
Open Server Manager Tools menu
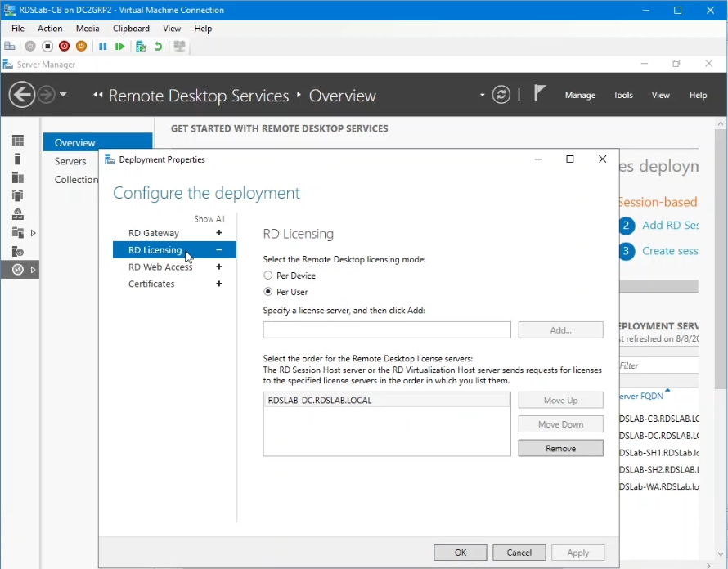(x=623, y=95)
